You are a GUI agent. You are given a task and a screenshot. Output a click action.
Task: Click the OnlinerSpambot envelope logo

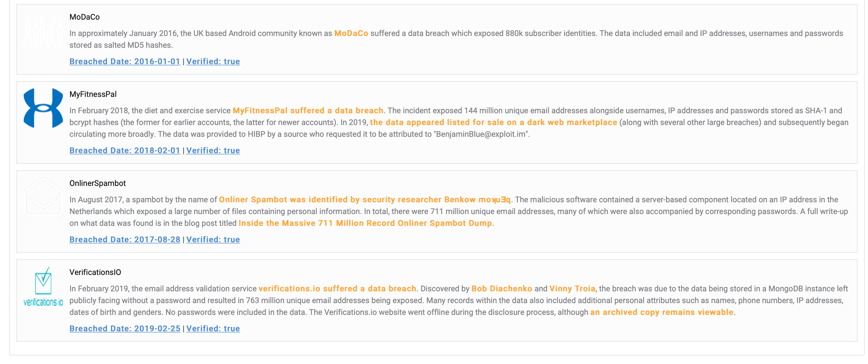(43, 197)
